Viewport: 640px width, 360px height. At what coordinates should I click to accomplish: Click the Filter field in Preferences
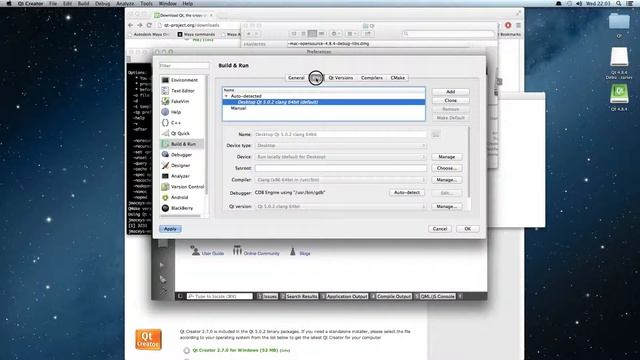coord(184,66)
